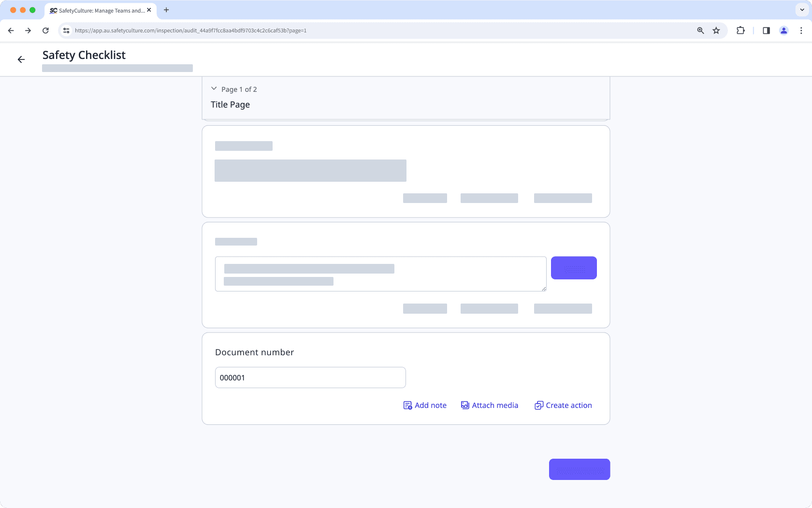Click the Add note icon
The width and height of the screenshot is (812, 508).
pos(407,406)
